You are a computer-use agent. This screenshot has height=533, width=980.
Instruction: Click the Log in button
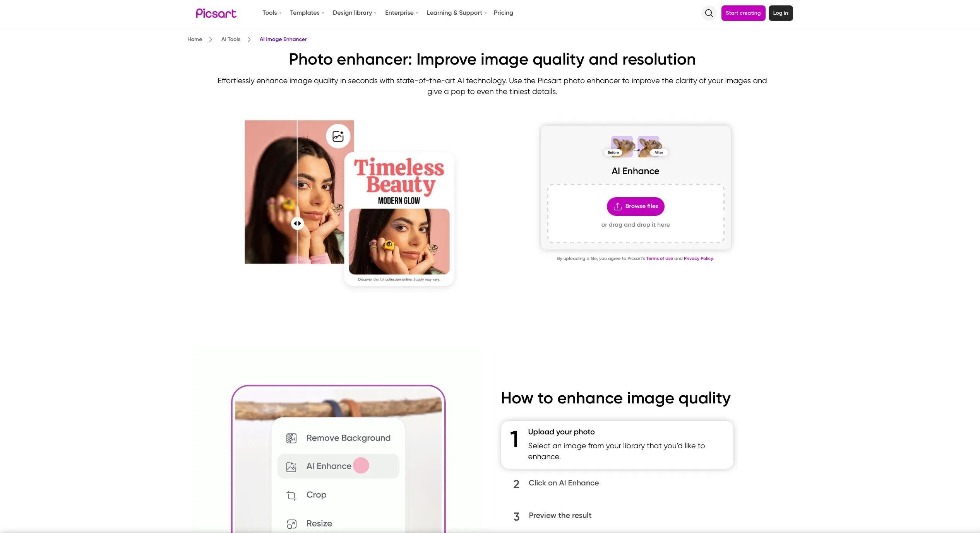pos(780,13)
